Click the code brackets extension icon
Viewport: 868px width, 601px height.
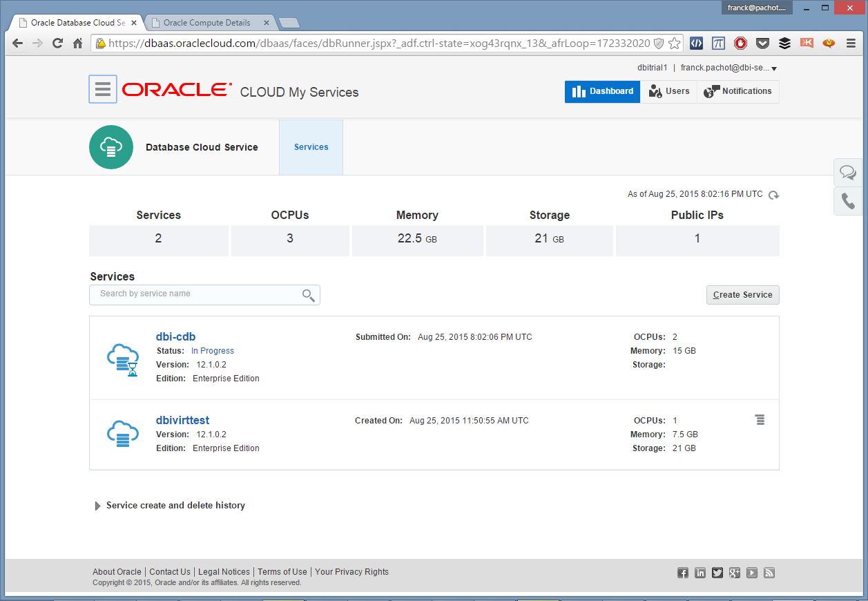tap(697, 43)
